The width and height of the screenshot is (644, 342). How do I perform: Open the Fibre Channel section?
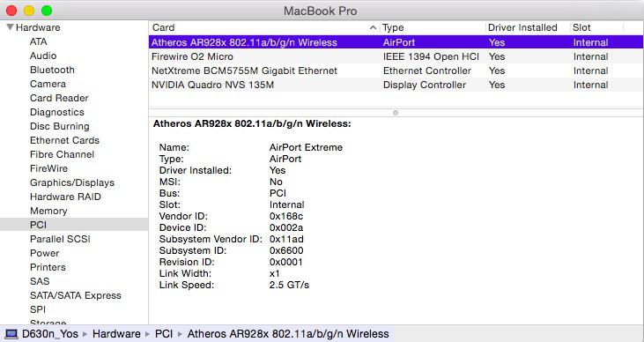(x=62, y=154)
